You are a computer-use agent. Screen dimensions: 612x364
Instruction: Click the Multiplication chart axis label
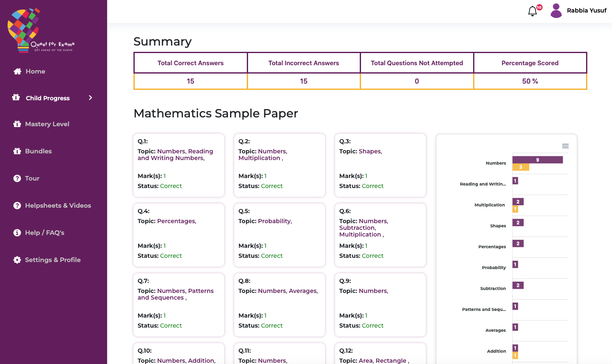click(489, 205)
